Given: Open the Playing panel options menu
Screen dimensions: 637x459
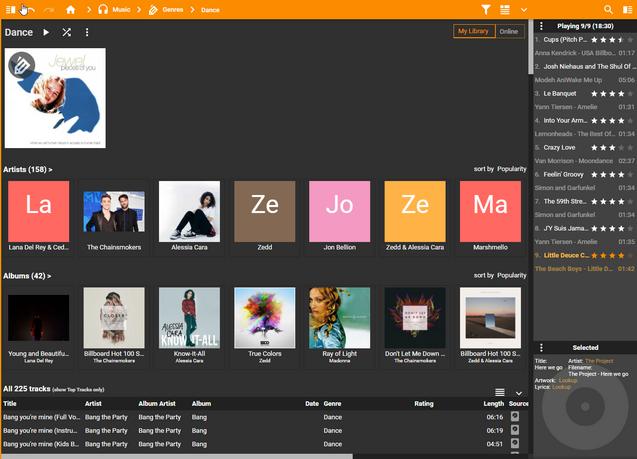Looking at the screenshot, I should pyautogui.click(x=542, y=26).
